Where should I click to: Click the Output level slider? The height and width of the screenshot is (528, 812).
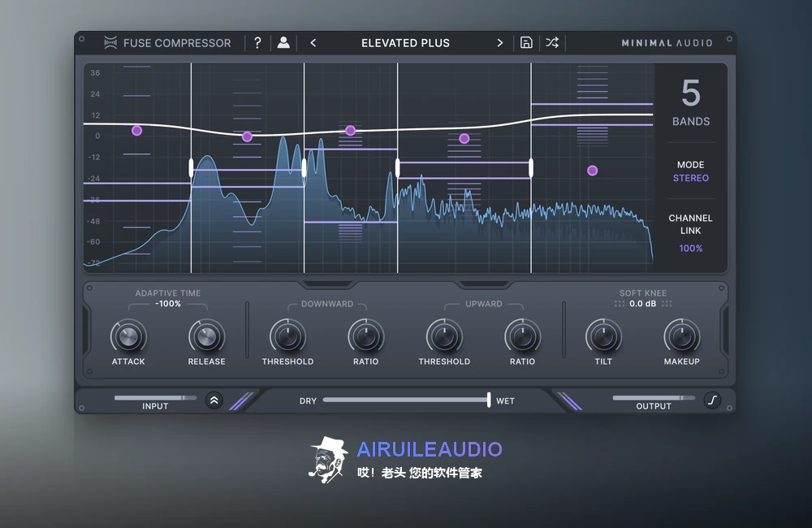(654, 398)
